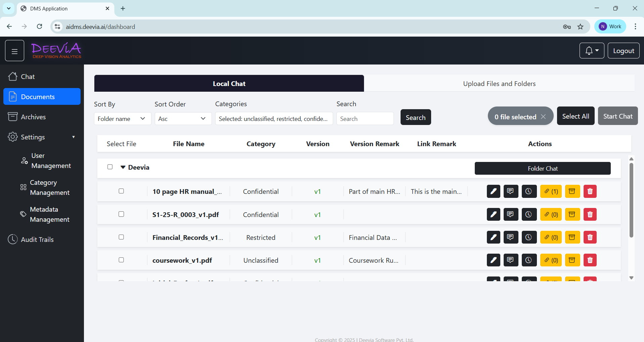Open the Sort By folder name dropdown
Screen dimensions: 644x342
[x=122, y=118]
